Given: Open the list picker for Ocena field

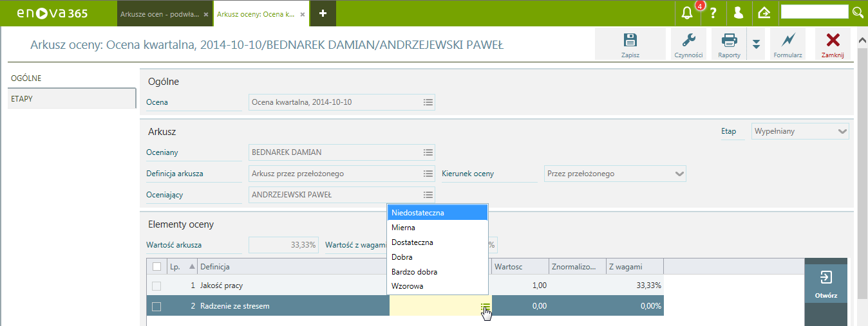Looking at the screenshot, I should [428, 102].
